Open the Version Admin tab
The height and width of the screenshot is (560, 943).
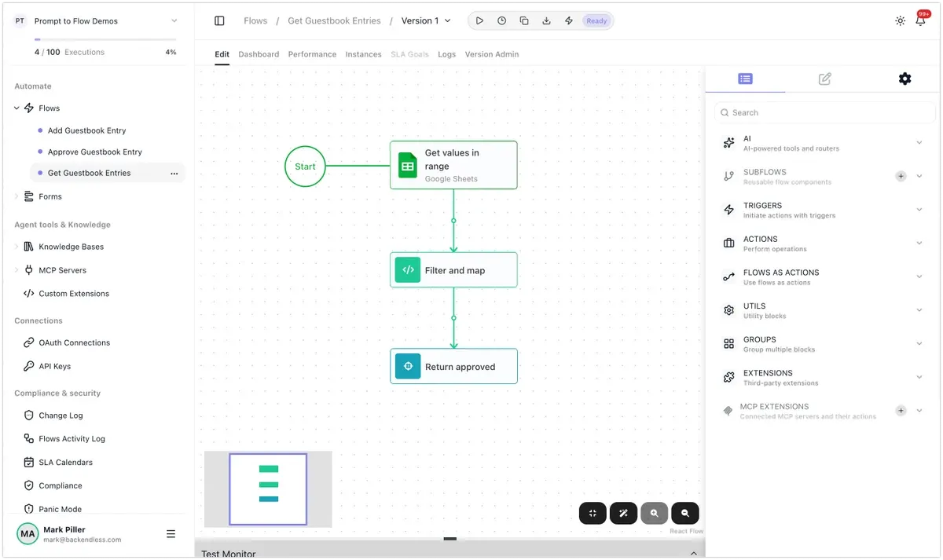492,54
